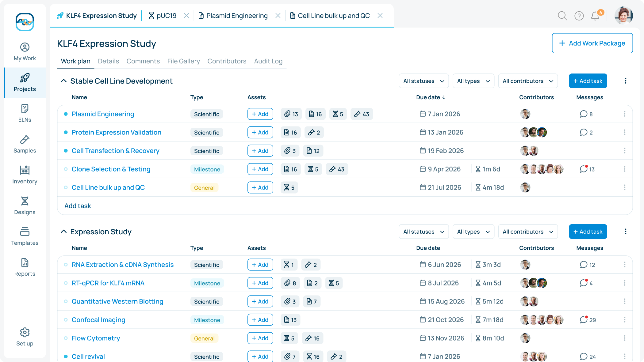Image resolution: width=644 pixels, height=362 pixels.
Task: Open notifications bell showing 6 alerts
Action: 595,16
